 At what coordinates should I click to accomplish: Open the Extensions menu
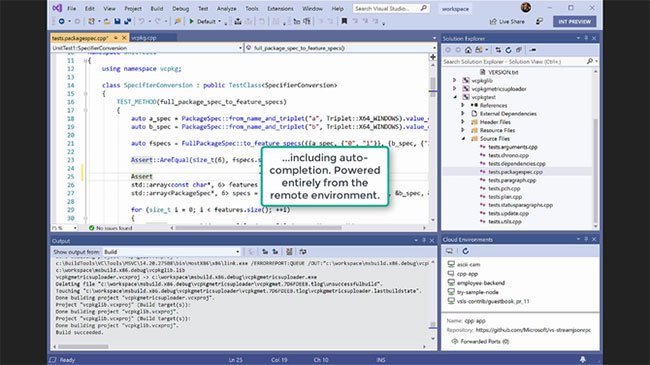[280, 8]
